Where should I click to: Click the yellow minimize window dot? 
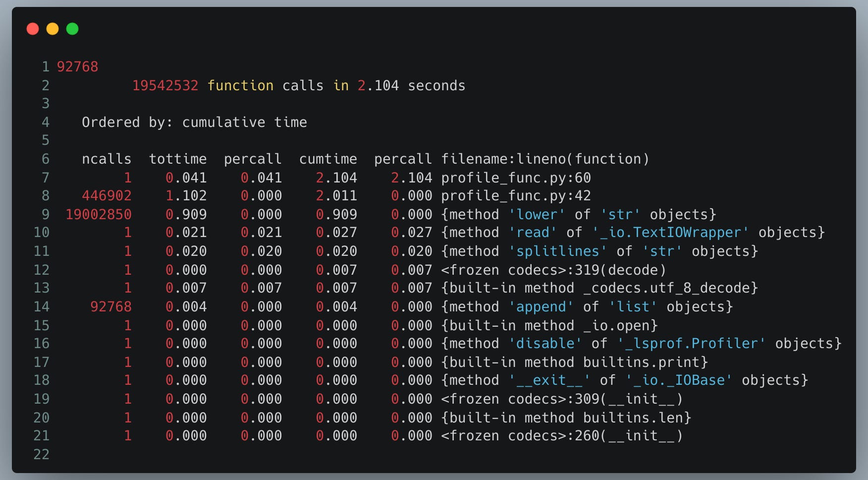point(53,29)
